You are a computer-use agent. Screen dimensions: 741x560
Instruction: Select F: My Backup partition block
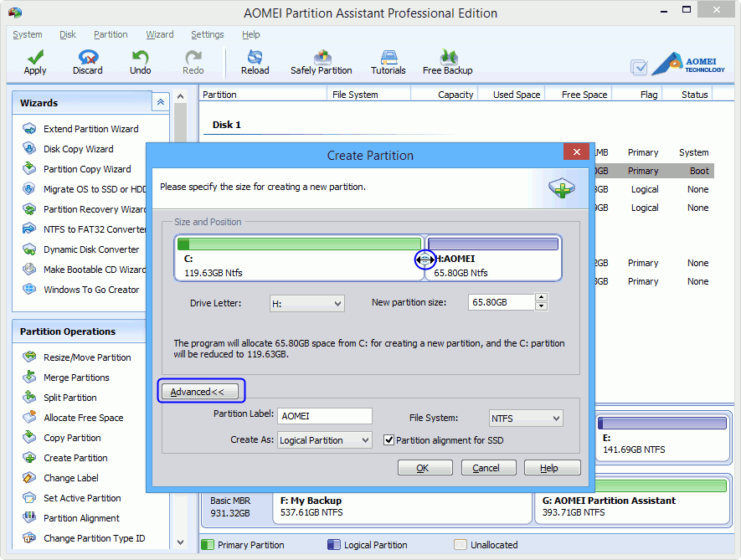402,507
